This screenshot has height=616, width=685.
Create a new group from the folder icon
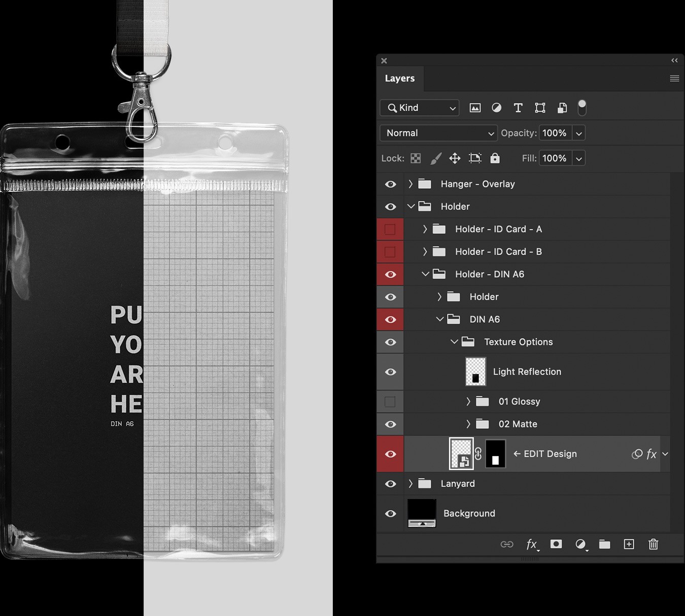[604, 544]
